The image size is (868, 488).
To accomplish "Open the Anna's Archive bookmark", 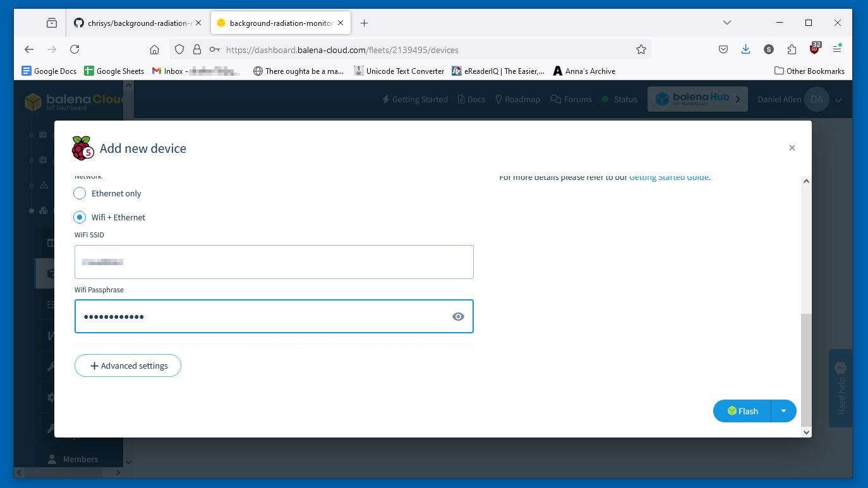I will [x=584, y=71].
